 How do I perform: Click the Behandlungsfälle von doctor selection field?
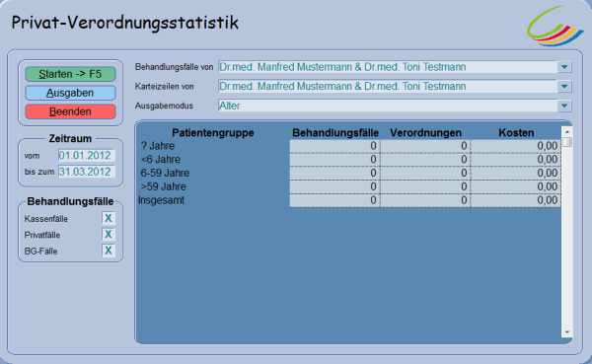coord(388,67)
